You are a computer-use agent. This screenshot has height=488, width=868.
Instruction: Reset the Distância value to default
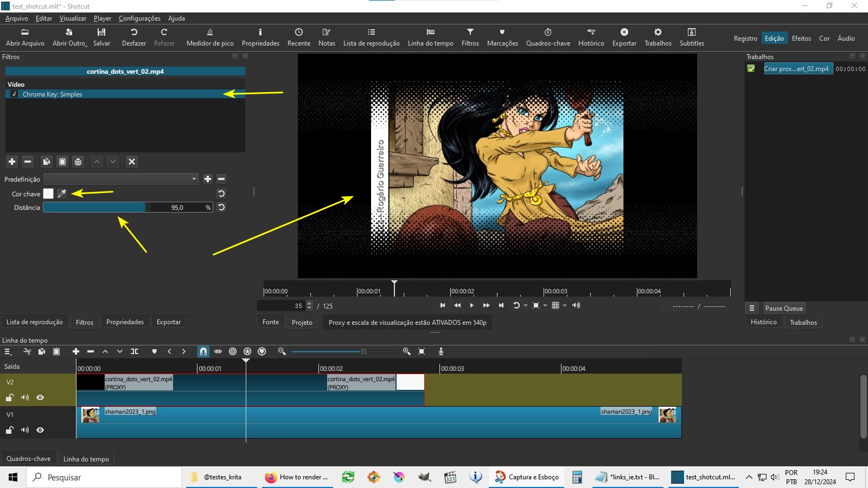(221, 207)
